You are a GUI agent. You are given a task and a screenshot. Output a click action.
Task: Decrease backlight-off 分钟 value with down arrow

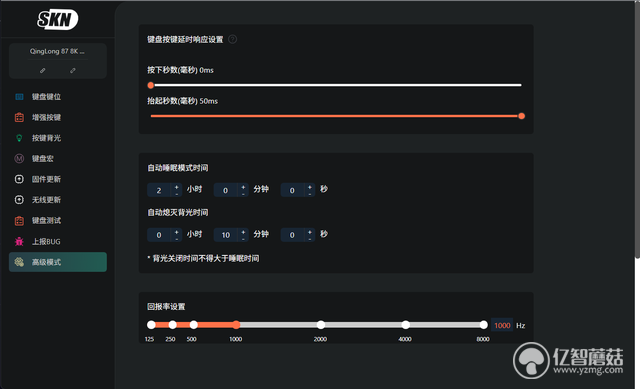click(x=243, y=238)
